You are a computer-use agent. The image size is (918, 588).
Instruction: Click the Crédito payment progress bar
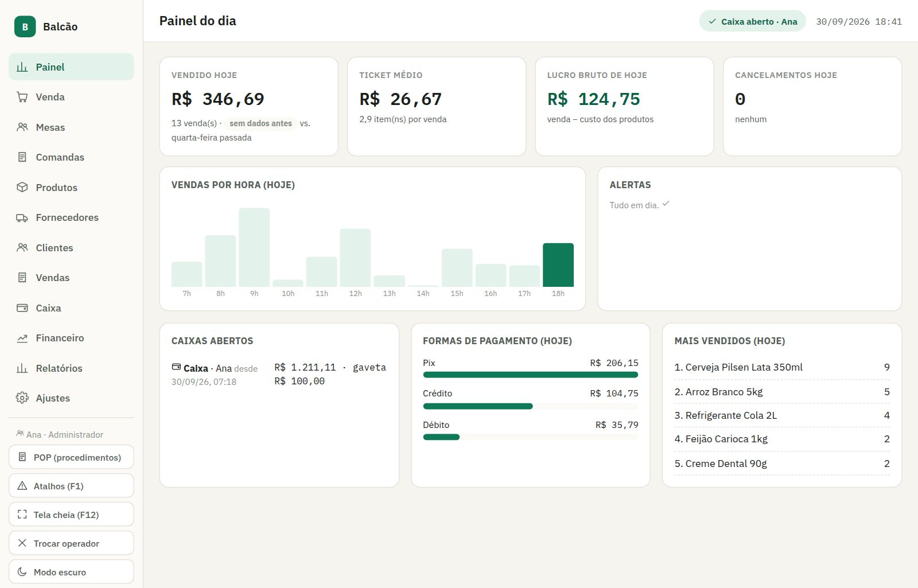pos(530,406)
